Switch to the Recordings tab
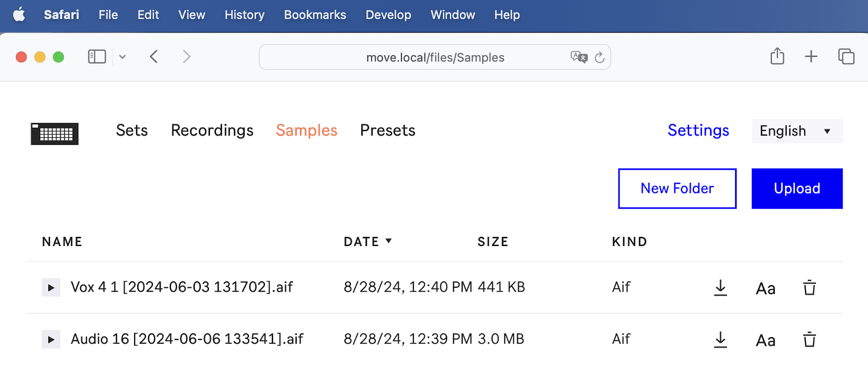The image size is (868, 387). point(212,131)
